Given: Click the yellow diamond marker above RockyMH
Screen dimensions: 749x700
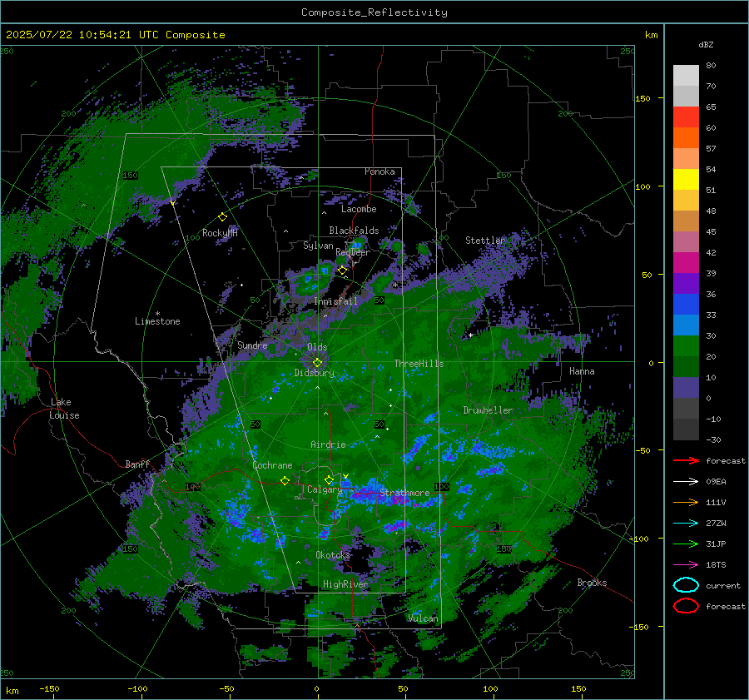Looking at the screenshot, I should click(x=222, y=217).
